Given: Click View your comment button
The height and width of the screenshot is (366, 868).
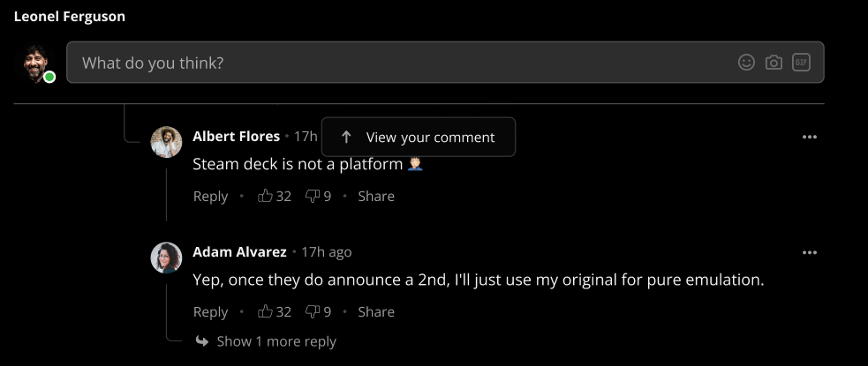Looking at the screenshot, I should point(419,137).
